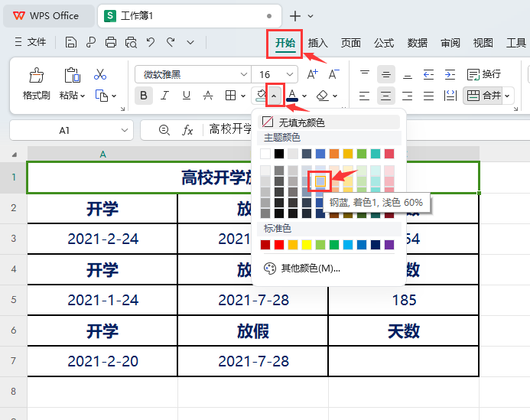Image resolution: width=530 pixels, height=420 pixels.
Task: Switch to the 页面 tab
Action: [x=350, y=43]
